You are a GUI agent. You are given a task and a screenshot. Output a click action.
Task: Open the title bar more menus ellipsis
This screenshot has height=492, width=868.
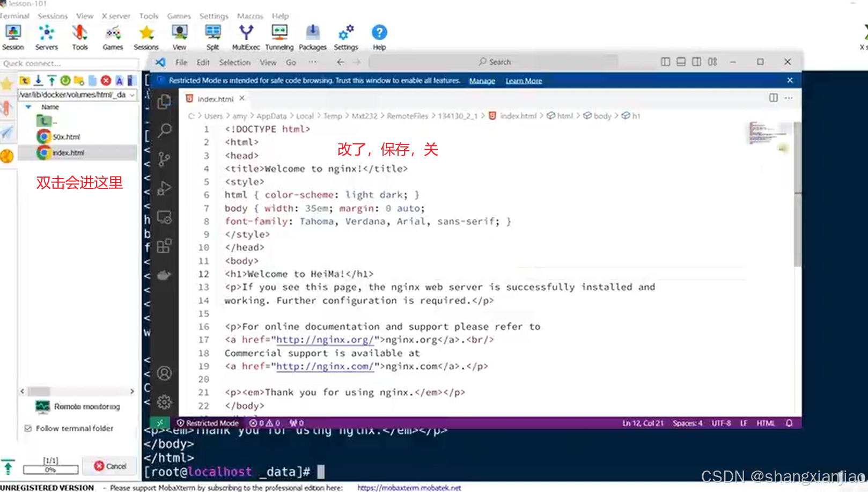[x=312, y=62]
